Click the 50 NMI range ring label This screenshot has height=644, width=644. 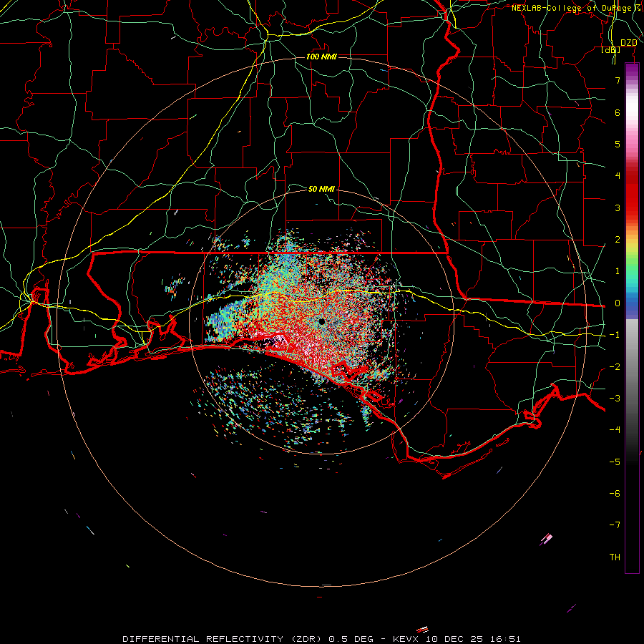pyautogui.click(x=321, y=189)
